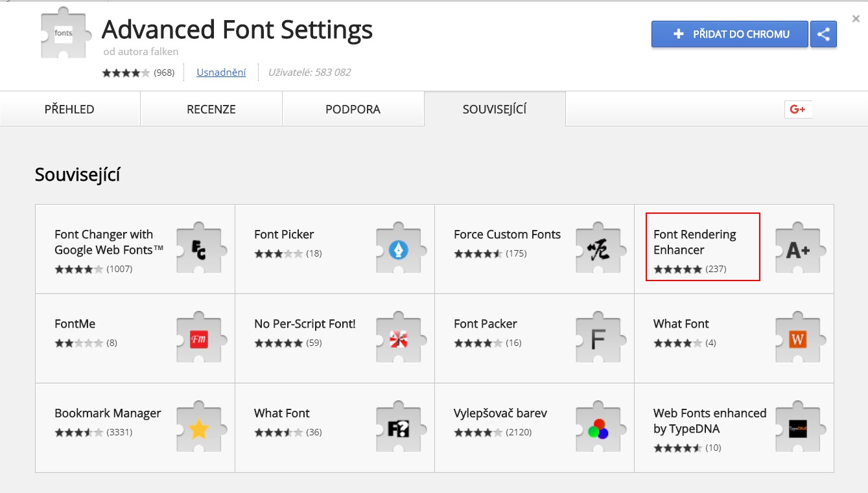868x493 pixels.
Task: Click the Vylepšovač barev (2120) star rating
Action: point(478,432)
